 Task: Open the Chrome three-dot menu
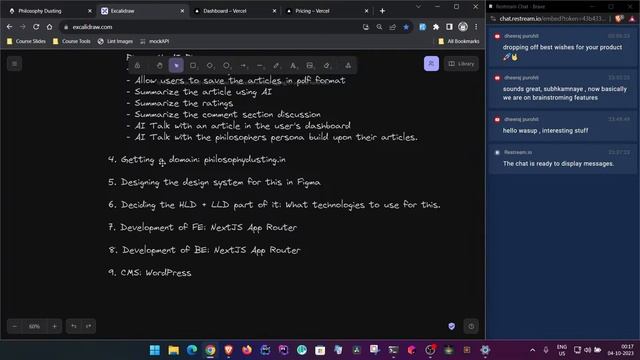click(x=476, y=27)
